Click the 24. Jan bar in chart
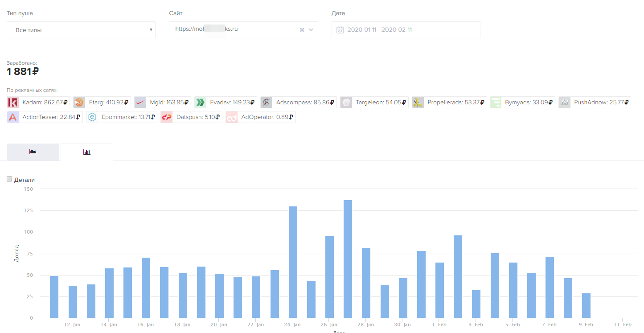 [x=293, y=262]
